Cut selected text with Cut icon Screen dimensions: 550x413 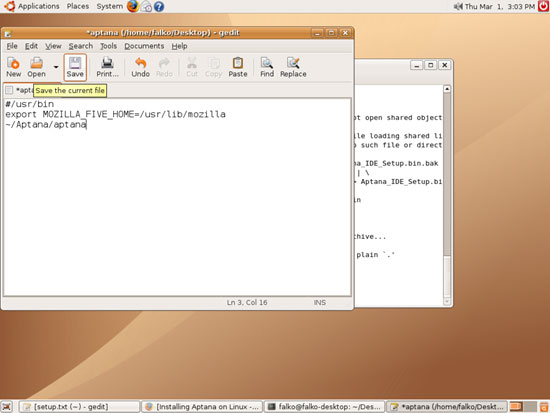(x=192, y=67)
